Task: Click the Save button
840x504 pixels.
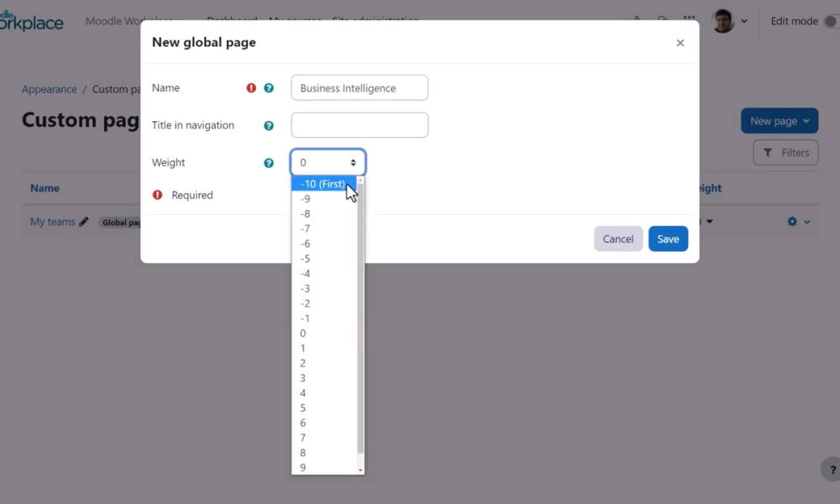Action: click(668, 239)
